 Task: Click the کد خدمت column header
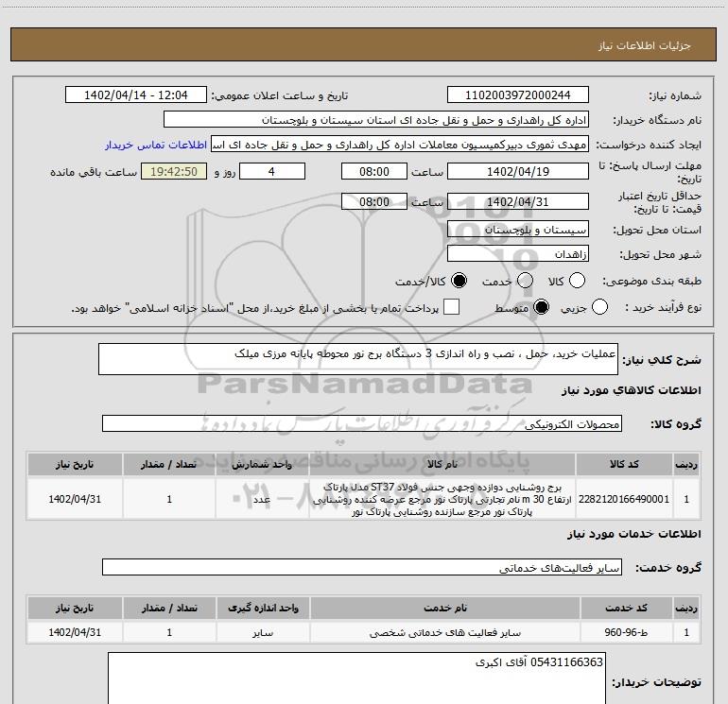click(x=626, y=608)
